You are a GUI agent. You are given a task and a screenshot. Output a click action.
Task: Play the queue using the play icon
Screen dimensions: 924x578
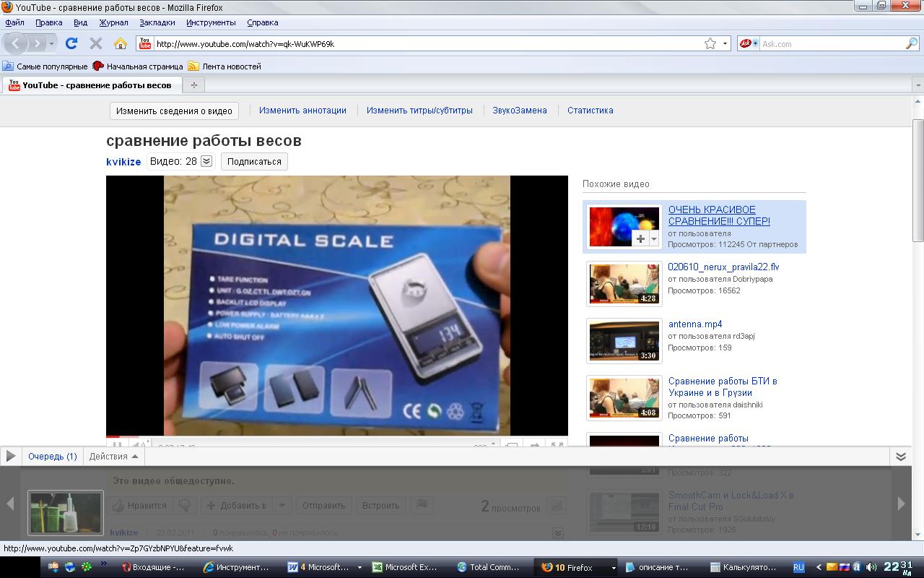(x=11, y=456)
